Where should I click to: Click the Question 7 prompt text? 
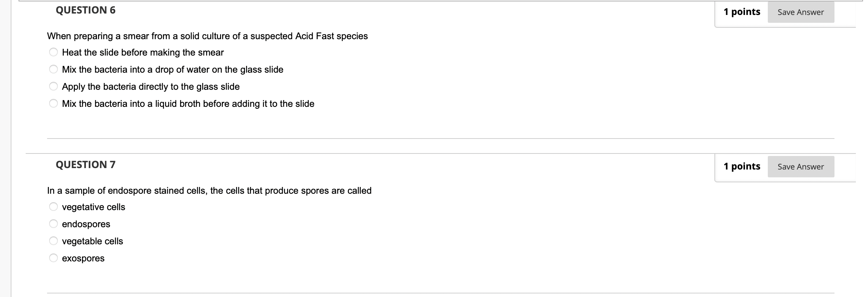pos(209,191)
